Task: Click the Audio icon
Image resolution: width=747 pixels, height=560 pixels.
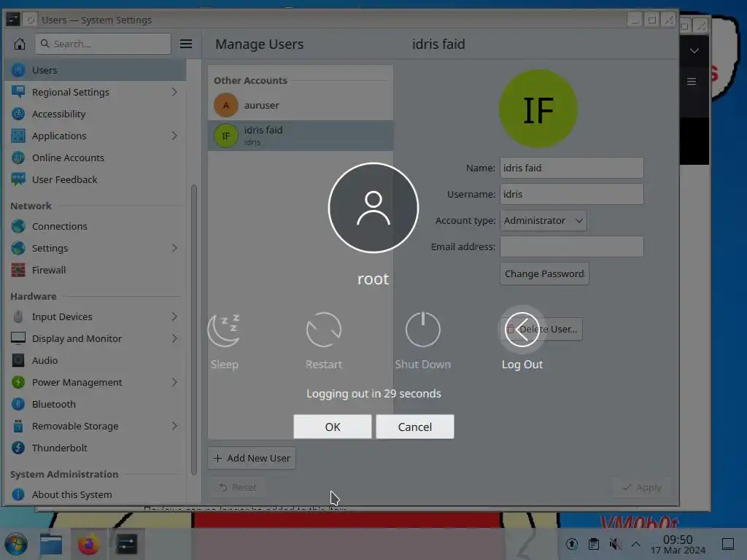Action: pos(18,360)
